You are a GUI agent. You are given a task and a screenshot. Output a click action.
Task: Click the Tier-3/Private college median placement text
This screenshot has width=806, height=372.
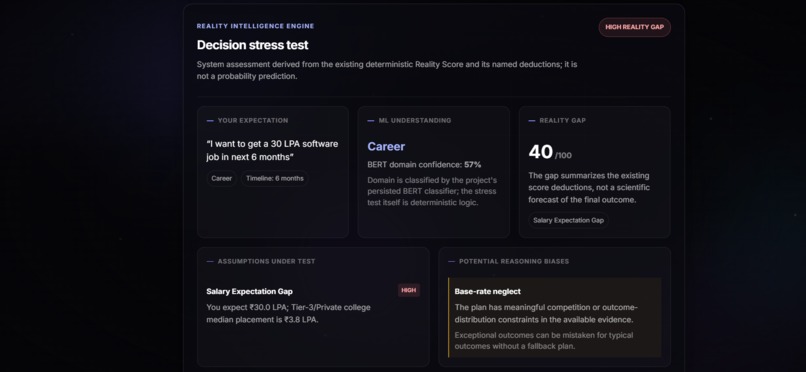[288, 313]
